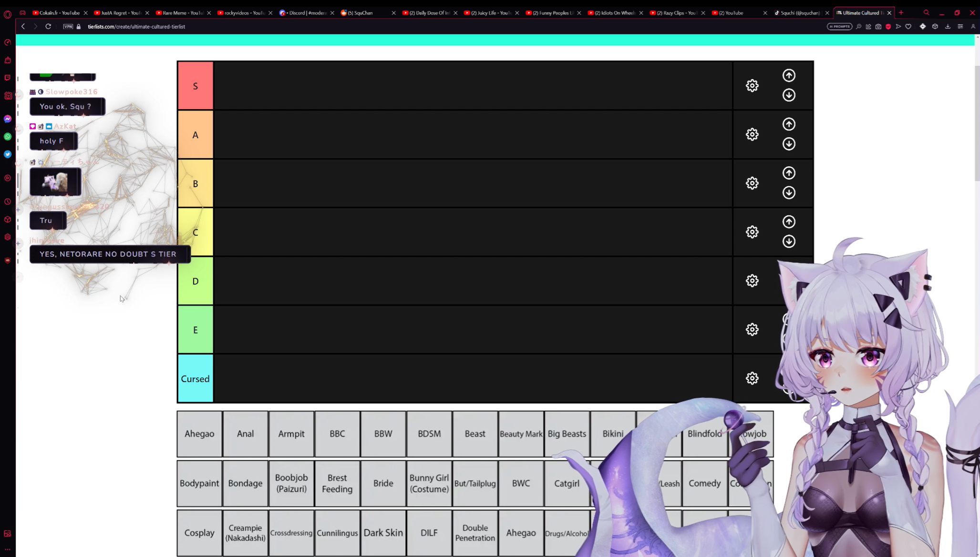The image size is (980, 557).
Task: Open the browser downloads icon
Action: pyautogui.click(x=948, y=27)
